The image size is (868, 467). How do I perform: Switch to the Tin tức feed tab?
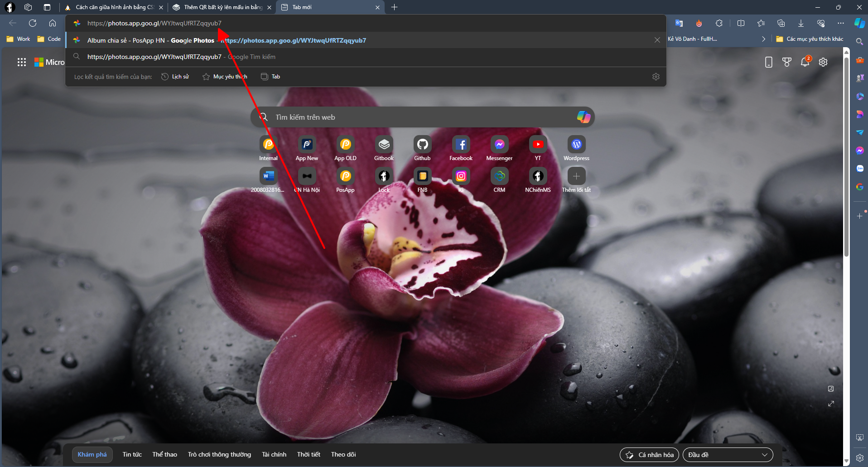[132, 454]
